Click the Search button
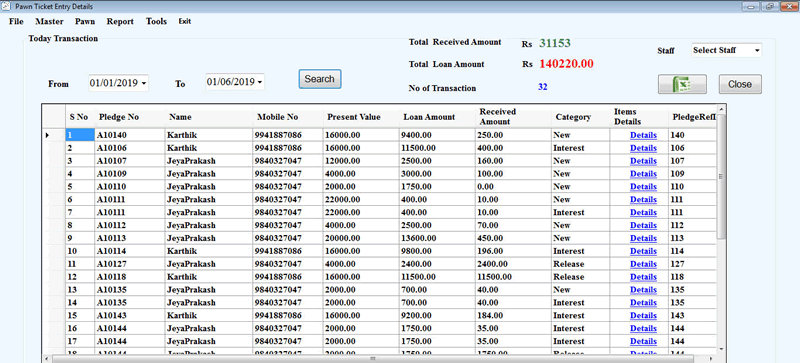 pyautogui.click(x=320, y=79)
